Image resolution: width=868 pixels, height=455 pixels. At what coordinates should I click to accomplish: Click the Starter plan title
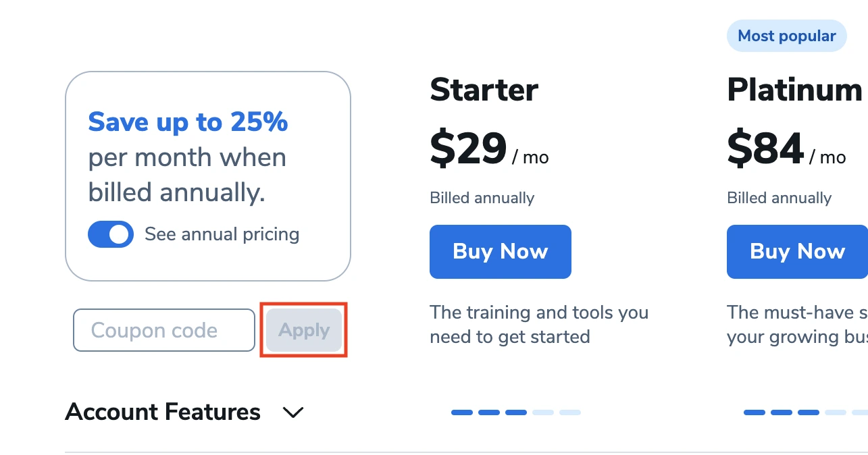click(x=484, y=90)
